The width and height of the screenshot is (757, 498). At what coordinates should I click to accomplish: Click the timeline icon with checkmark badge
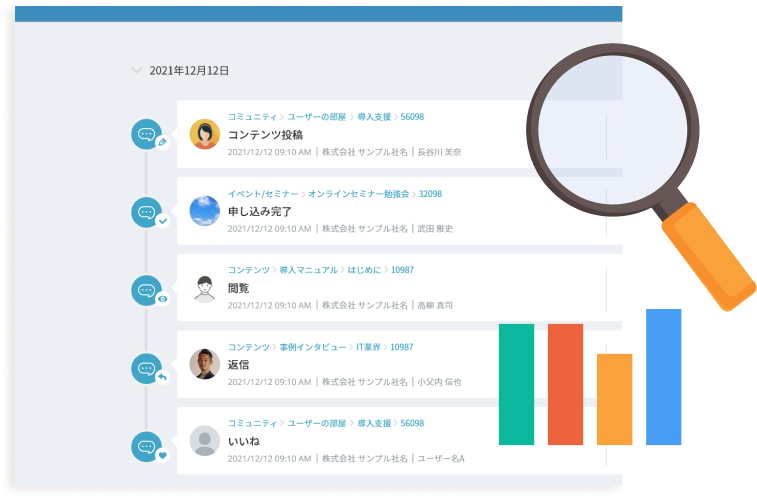(x=147, y=212)
